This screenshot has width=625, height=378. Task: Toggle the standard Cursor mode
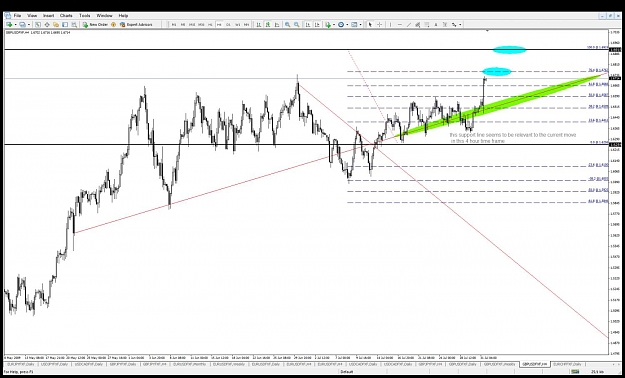[370, 25]
